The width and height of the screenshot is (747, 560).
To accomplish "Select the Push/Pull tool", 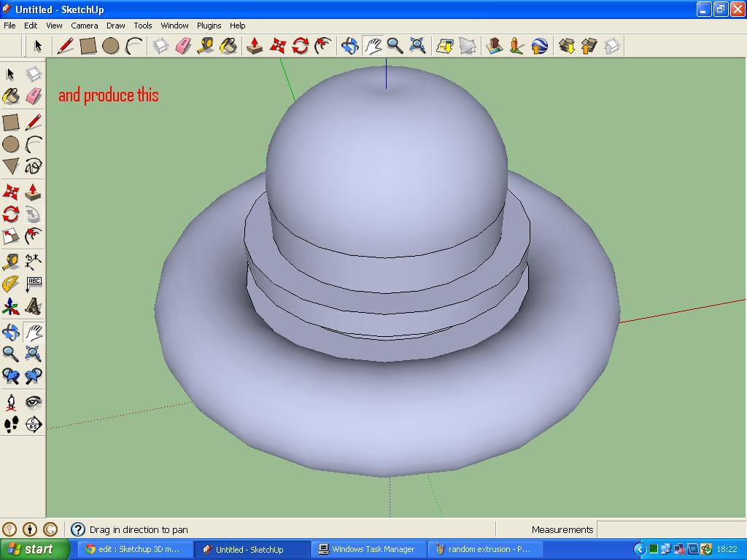I will [33, 191].
